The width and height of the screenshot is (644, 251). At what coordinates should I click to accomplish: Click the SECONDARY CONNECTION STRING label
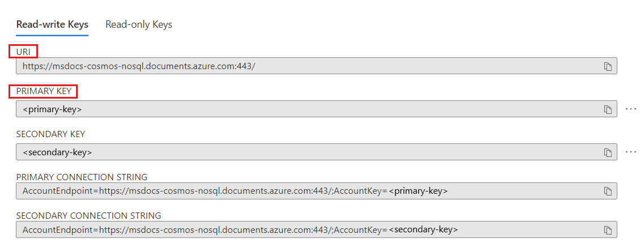tap(89, 216)
